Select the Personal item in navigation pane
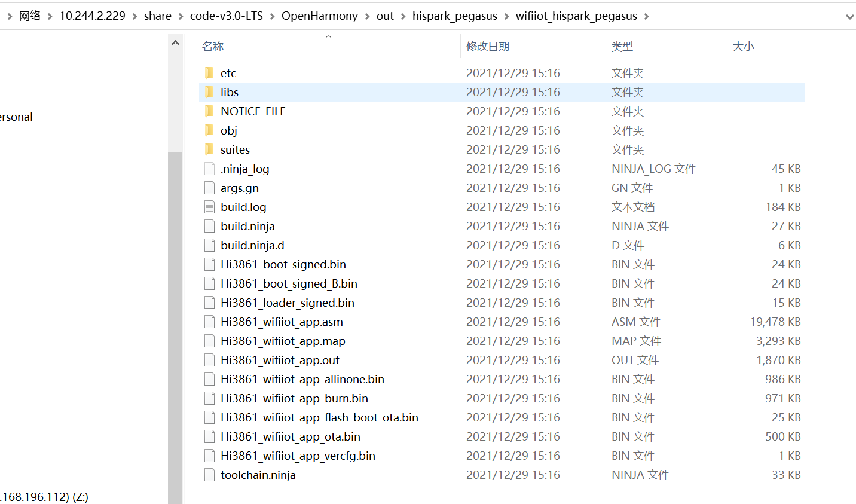The image size is (856, 504). 16,117
